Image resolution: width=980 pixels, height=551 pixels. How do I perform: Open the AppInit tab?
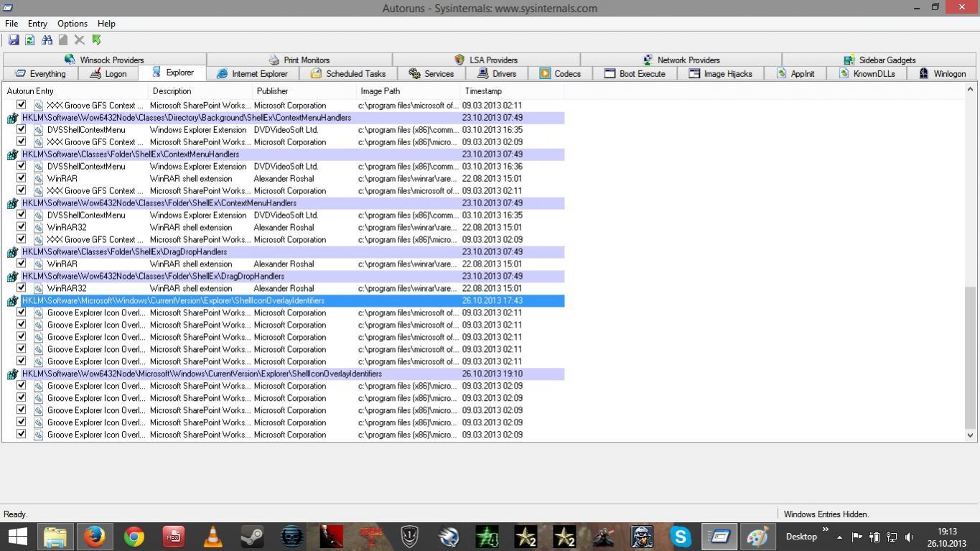pos(795,73)
